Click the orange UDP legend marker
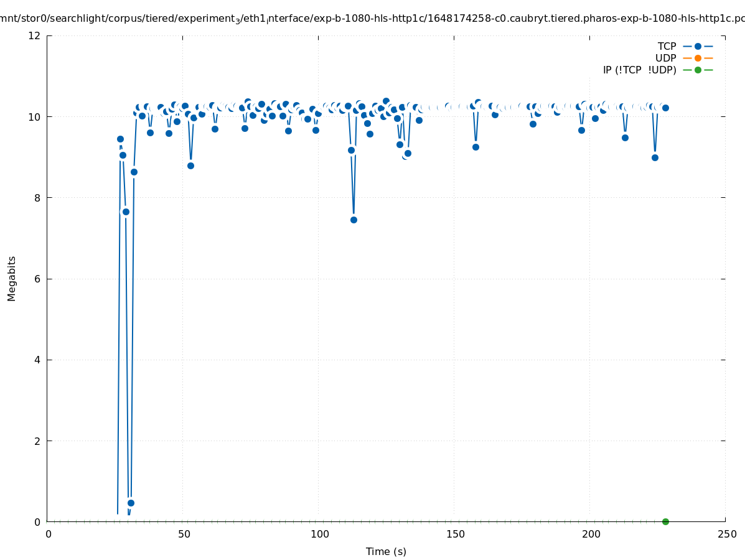Screen dimensions: 745x560 698,58
